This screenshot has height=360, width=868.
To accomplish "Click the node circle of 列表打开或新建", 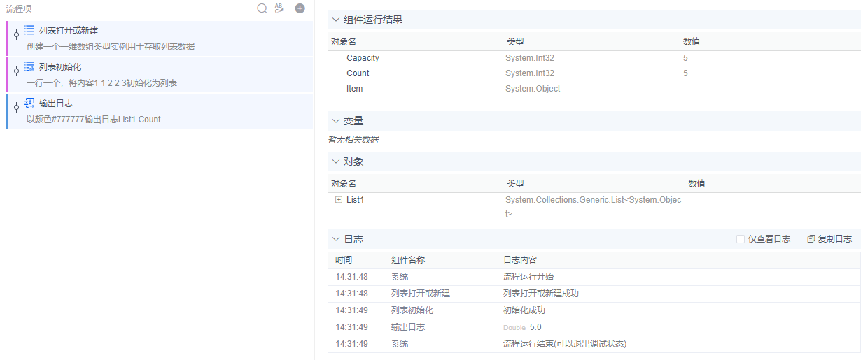I will (x=16, y=34).
